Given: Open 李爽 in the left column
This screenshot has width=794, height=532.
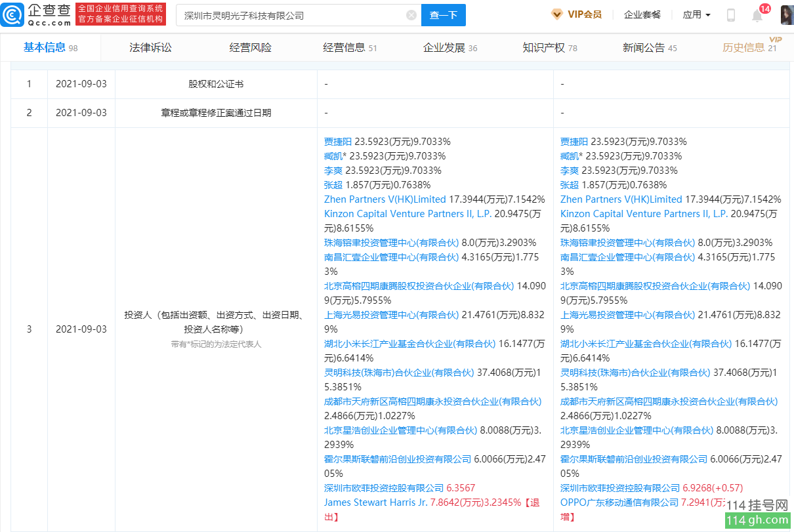Looking at the screenshot, I should click(333, 171).
